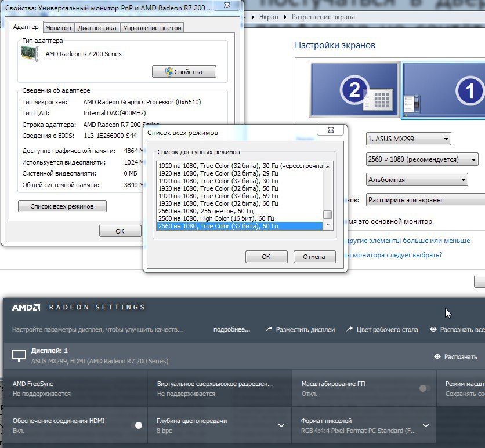Click the scroll down arrow in mode list

pyautogui.click(x=328, y=225)
